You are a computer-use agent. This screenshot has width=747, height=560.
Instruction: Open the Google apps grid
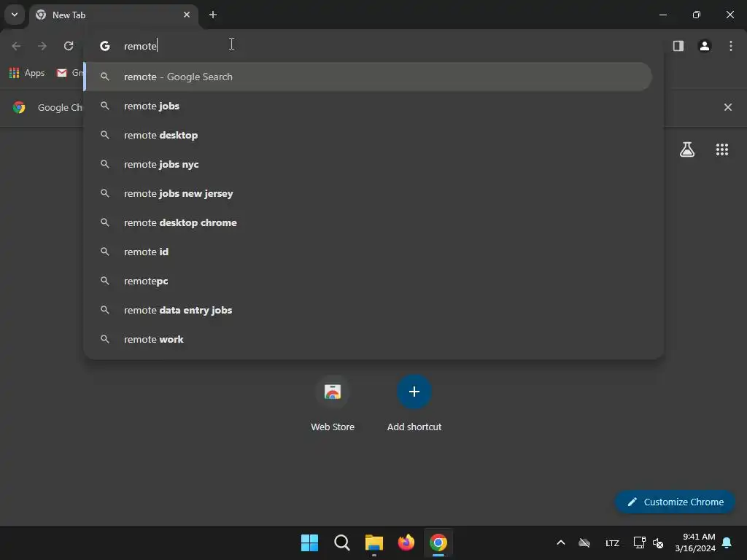(x=722, y=149)
